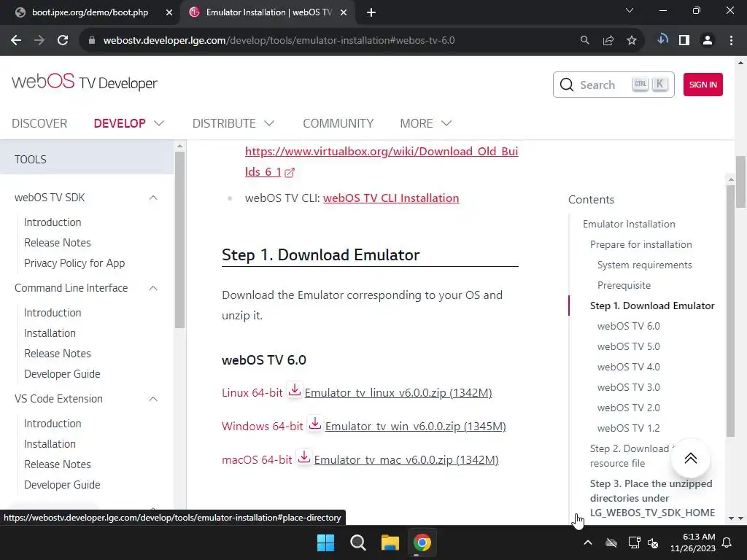The height and width of the screenshot is (560, 747).
Task: Click the forward navigation arrow
Action: click(x=39, y=41)
